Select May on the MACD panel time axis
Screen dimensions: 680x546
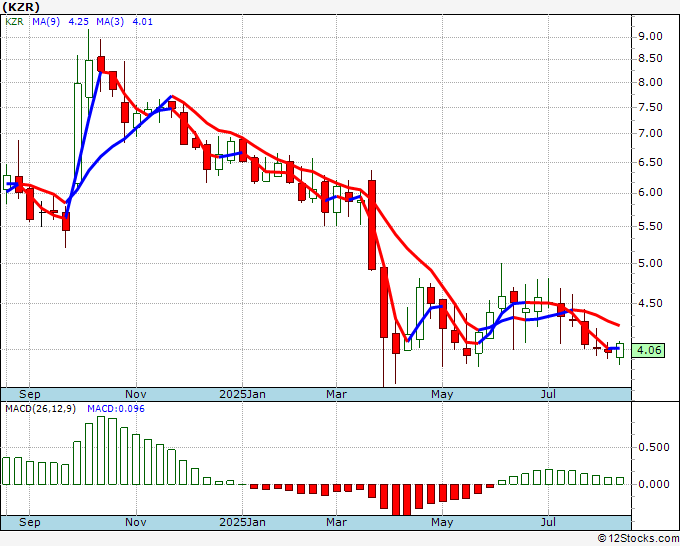point(442,522)
